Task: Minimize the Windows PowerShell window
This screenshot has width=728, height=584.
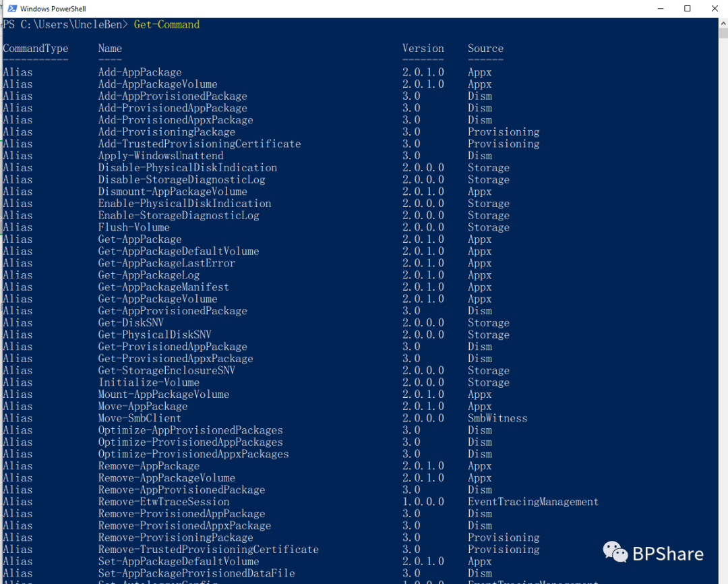Action: tap(661, 8)
